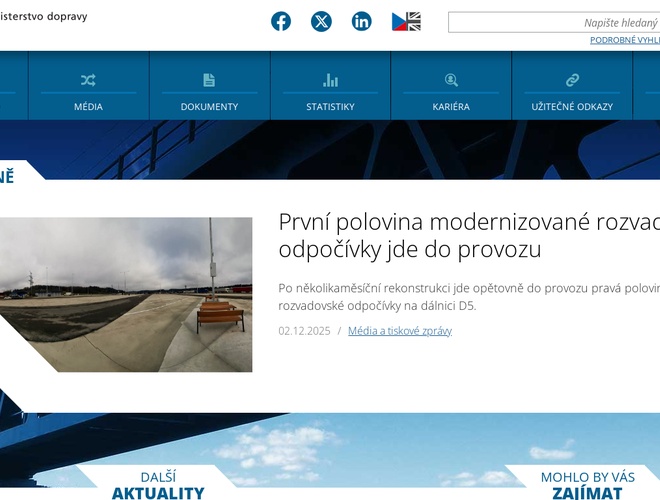This screenshot has width=660, height=500.
Task: Open the X social media icon
Action: [x=321, y=21]
